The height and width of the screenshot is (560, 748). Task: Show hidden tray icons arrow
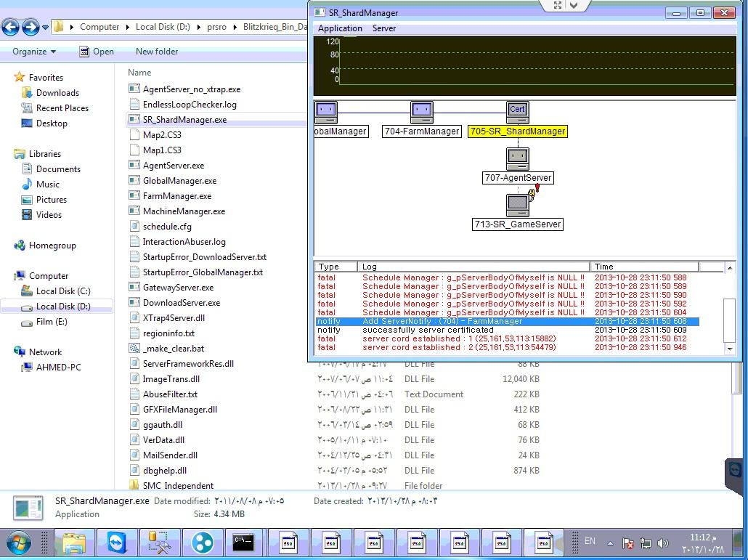coord(610,543)
